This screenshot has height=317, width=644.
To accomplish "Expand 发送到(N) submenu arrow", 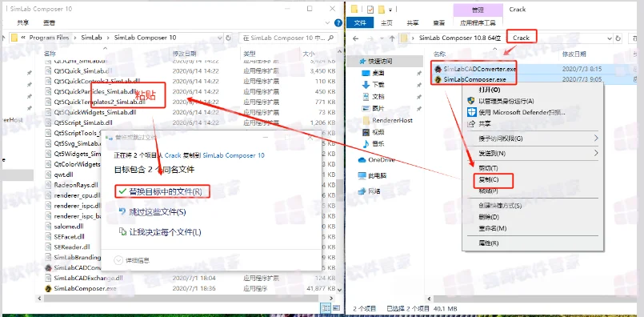I will point(596,153).
